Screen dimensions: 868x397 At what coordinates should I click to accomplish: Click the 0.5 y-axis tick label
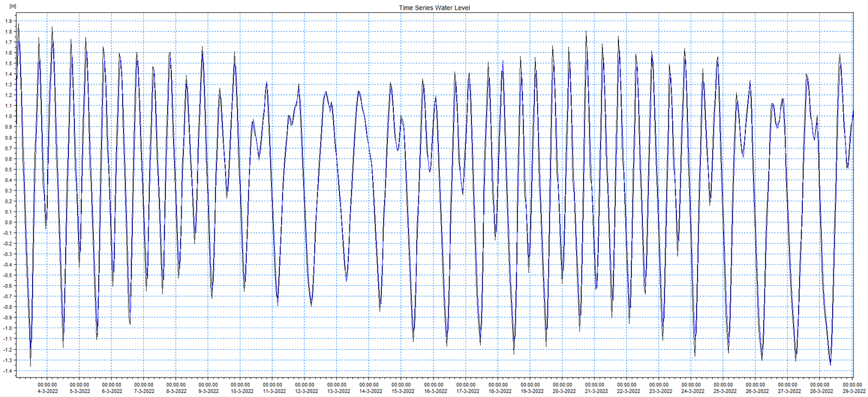[x=9, y=170]
